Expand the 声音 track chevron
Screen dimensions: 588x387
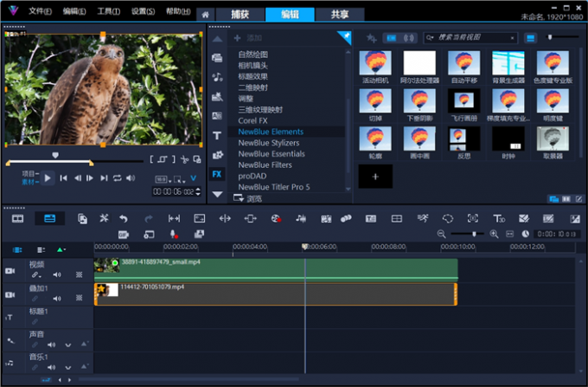[x=67, y=344]
